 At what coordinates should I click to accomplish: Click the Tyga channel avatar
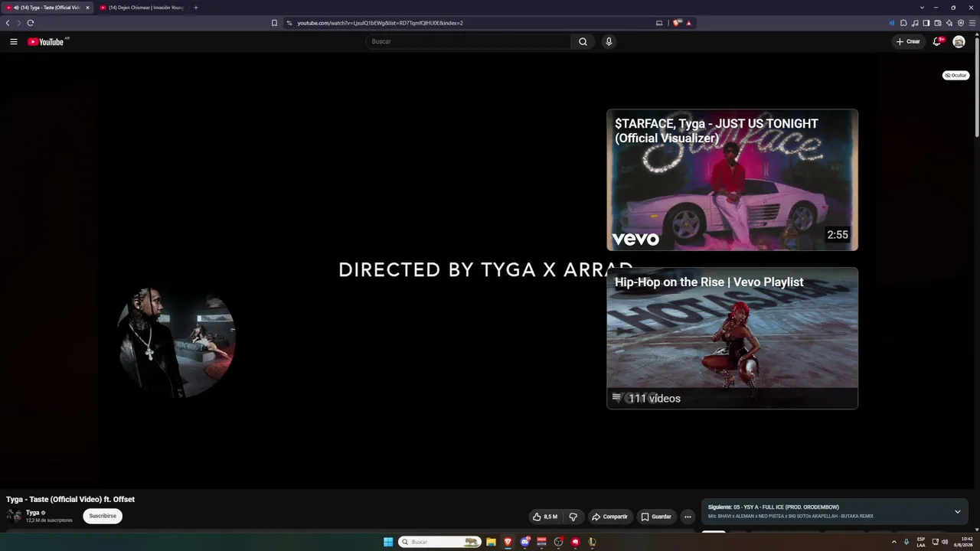(x=14, y=516)
